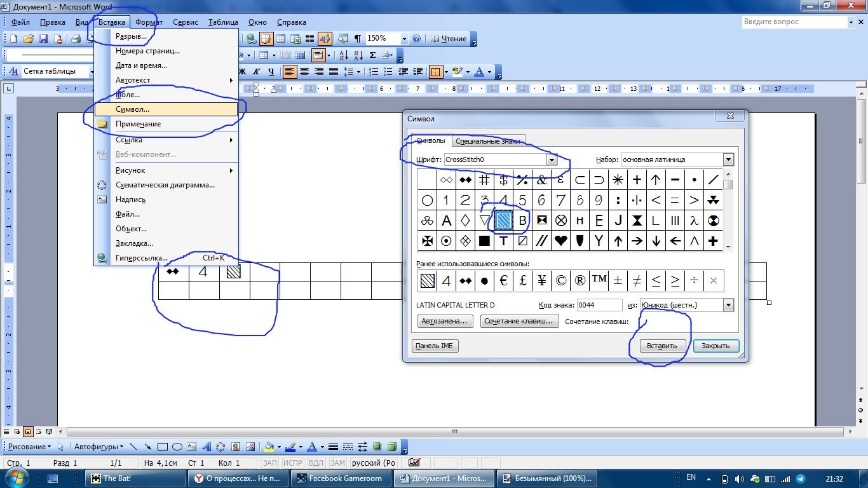
Task: Expand the Набор subset dropdown
Action: (x=728, y=160)
